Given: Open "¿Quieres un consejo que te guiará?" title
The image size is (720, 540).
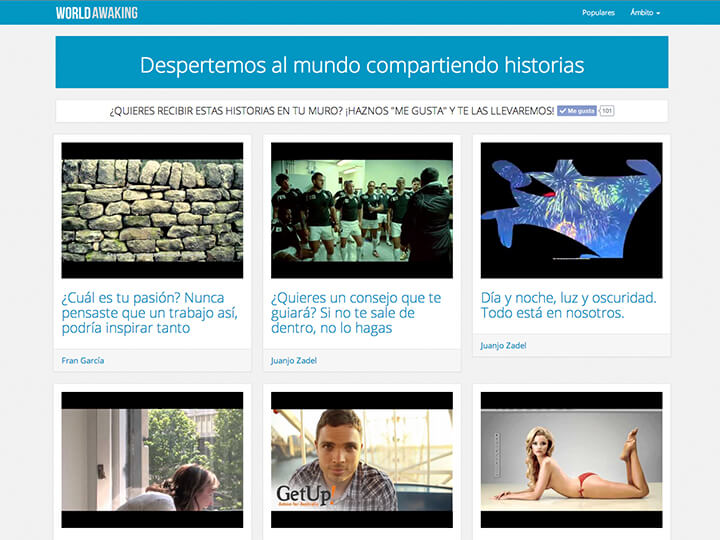Looking at the screenshot, I should coord(356,313).
